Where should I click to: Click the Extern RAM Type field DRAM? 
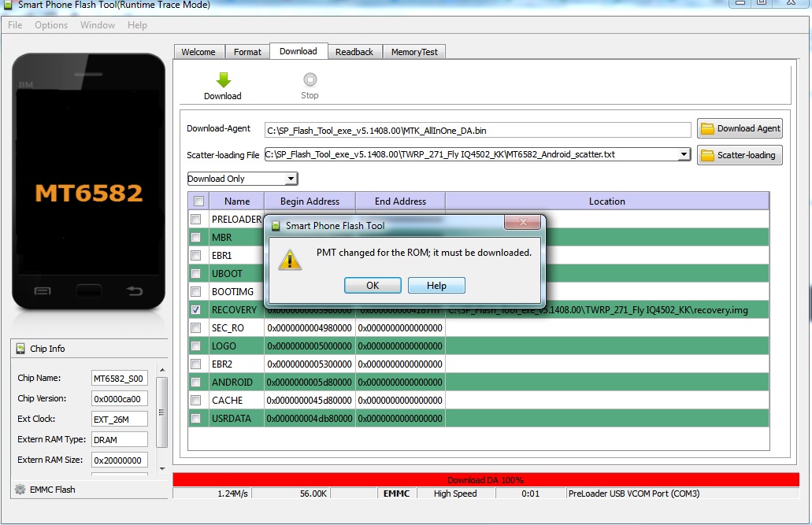click(119, 439)
